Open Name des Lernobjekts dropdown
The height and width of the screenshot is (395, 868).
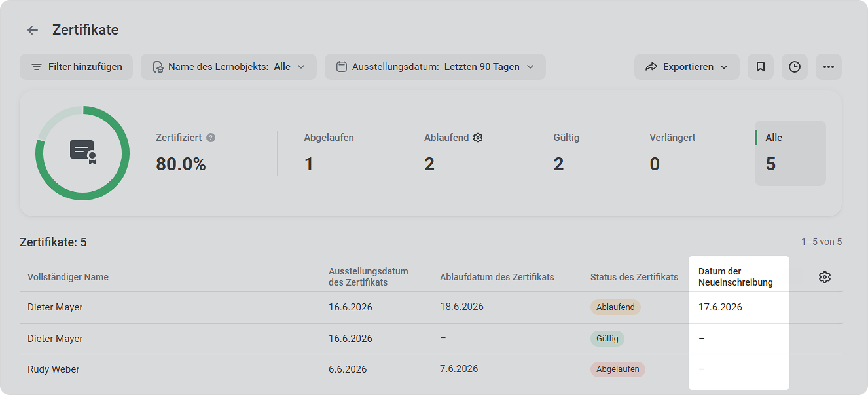tap(228, 67)
